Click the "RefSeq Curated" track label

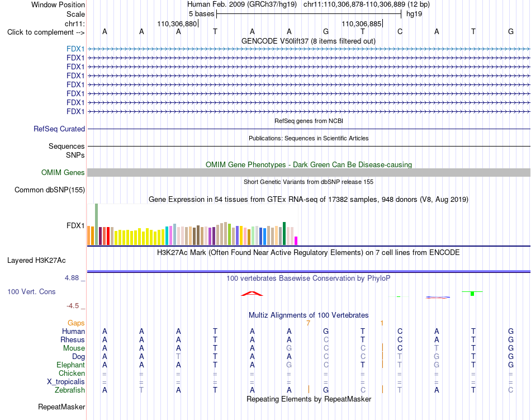point(59,129)
